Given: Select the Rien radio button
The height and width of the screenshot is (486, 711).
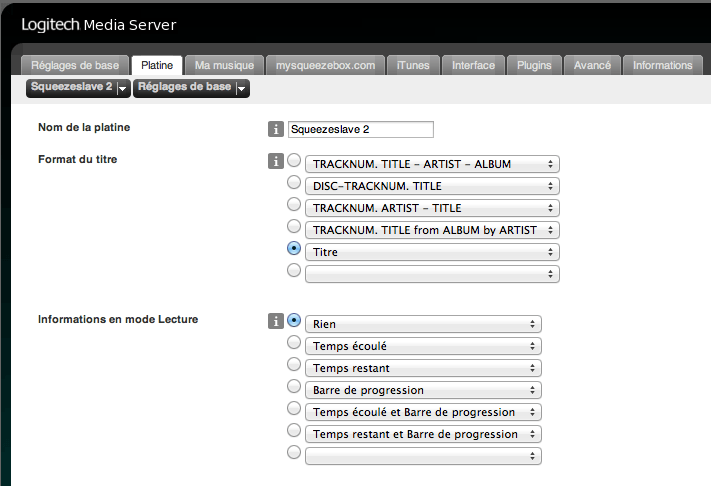Looking at the screenshot, I should 294,320.
